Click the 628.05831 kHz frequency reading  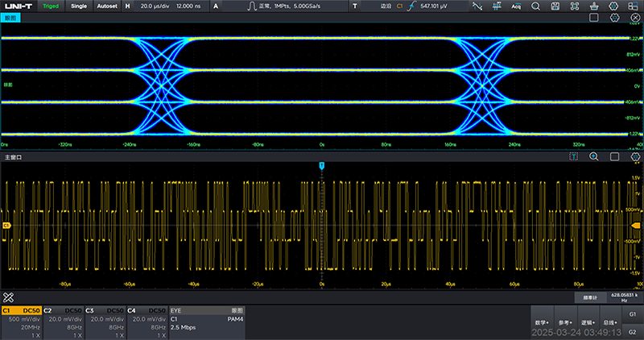625,297
